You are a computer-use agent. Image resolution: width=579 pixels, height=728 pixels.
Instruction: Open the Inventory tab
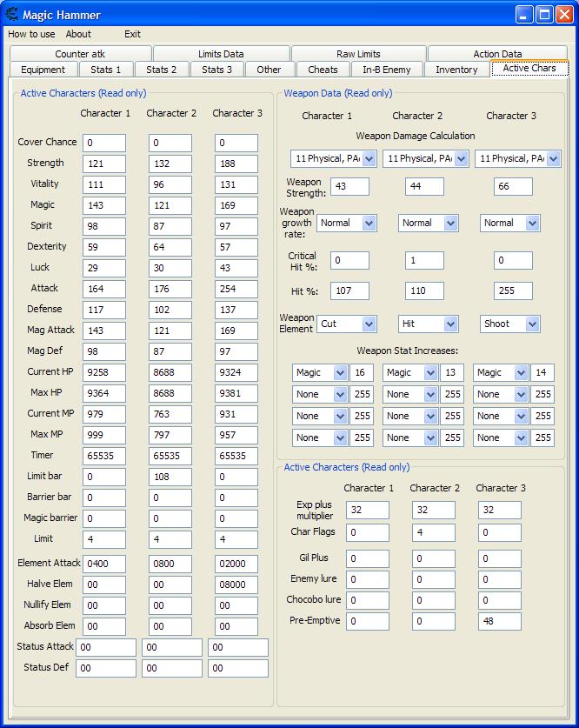(456, 70)
